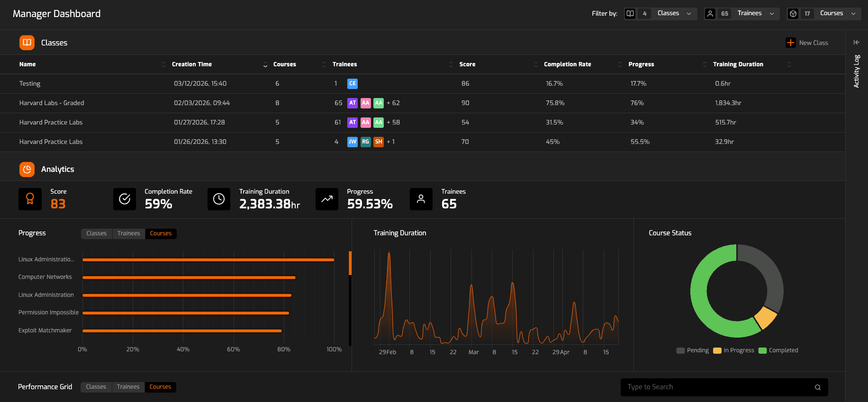Sort by Courses column arrows
This screenshot has height=402, width=868.
(324, 64)
